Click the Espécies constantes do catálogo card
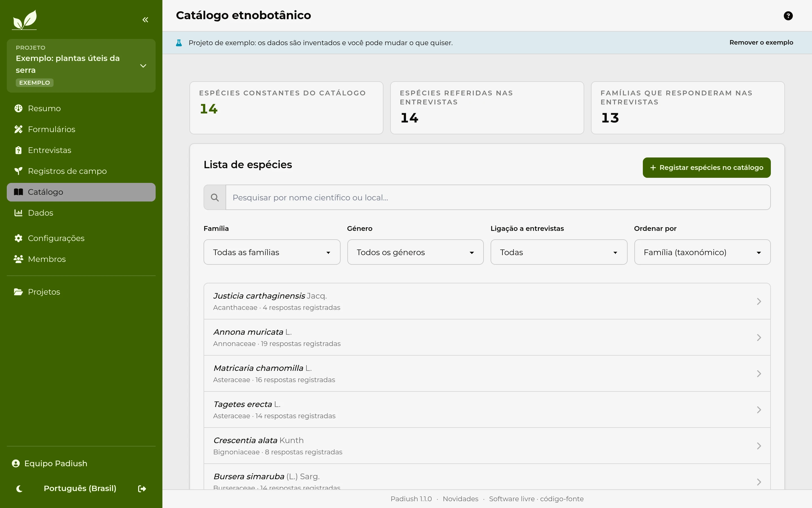Image resolution: width=812 pixels, height=508 pixels. point(286,108)
